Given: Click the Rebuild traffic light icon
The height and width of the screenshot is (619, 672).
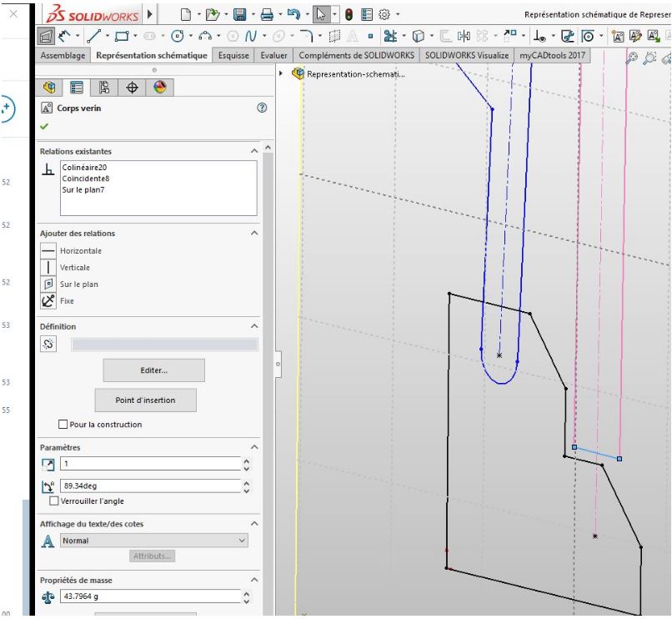Looking at the screenshot, I should click(349, 14).
